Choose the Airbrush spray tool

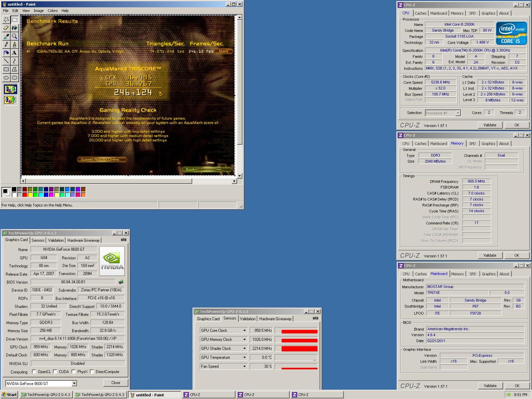point(6,53)
